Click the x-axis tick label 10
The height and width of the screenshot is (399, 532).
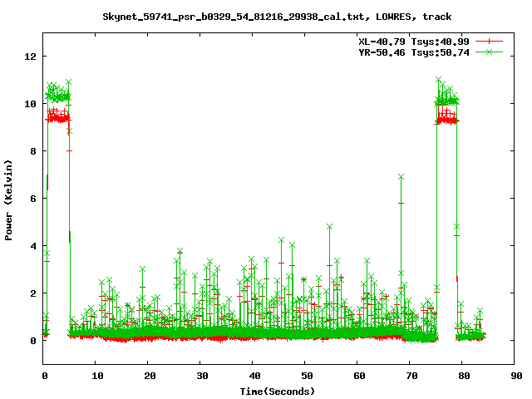(97, 376)
